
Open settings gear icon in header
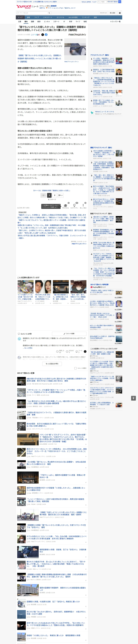coord(120,13)
